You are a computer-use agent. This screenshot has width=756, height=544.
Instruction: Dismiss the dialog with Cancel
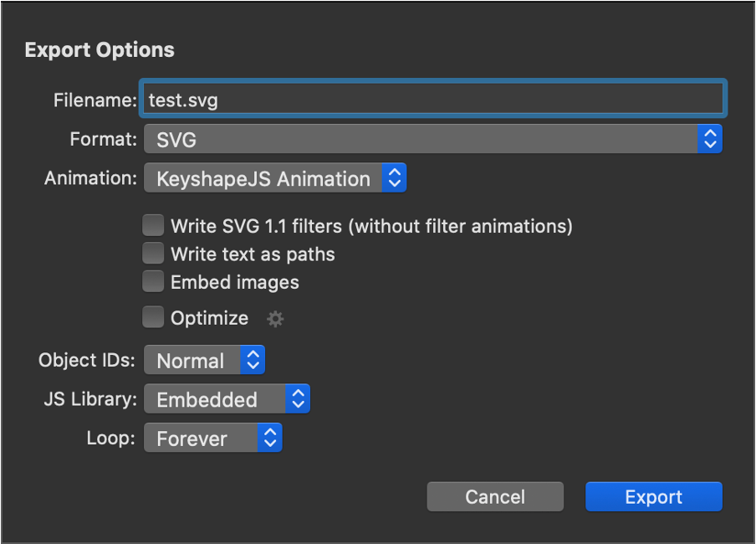[495, 496]
